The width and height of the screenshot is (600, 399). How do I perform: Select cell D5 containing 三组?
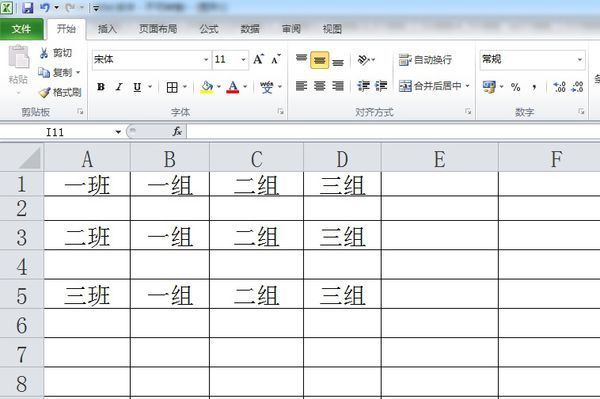coord(342,295)
